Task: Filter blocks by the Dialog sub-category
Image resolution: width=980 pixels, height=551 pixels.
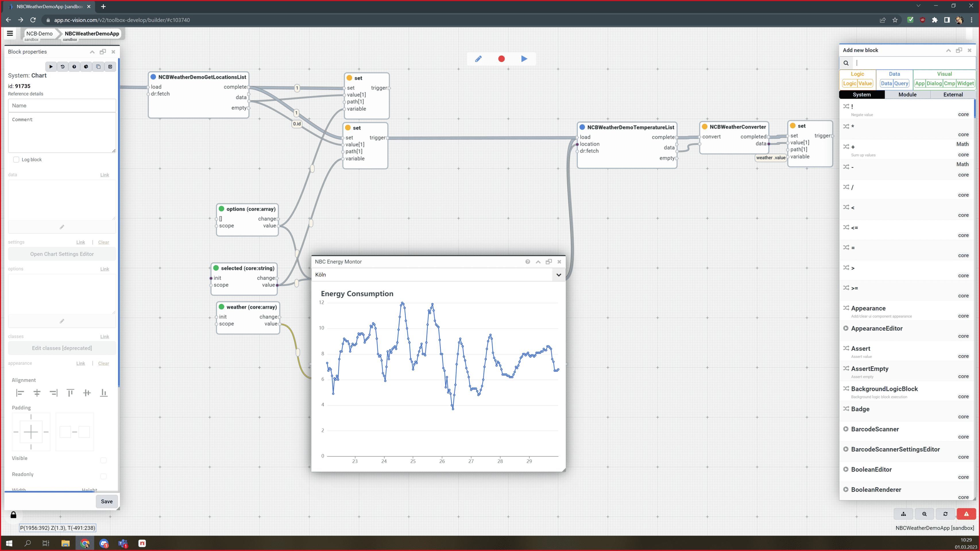Action: (934, 83)
